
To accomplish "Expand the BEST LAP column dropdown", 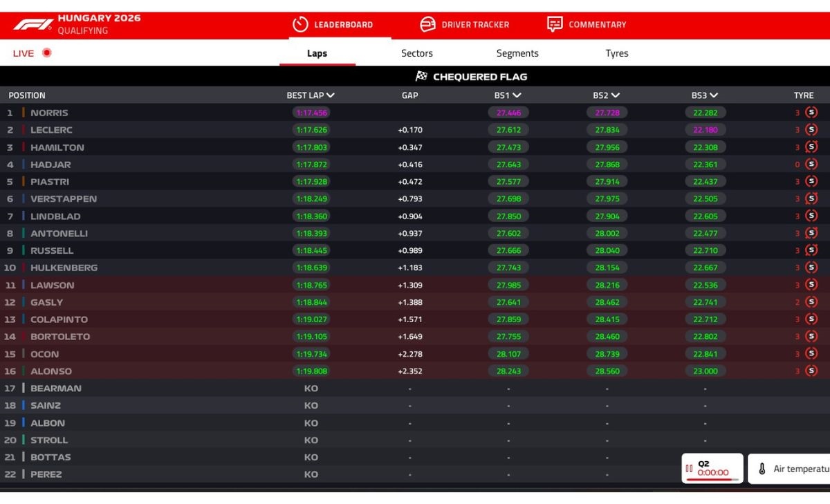I will pos(331,95).
